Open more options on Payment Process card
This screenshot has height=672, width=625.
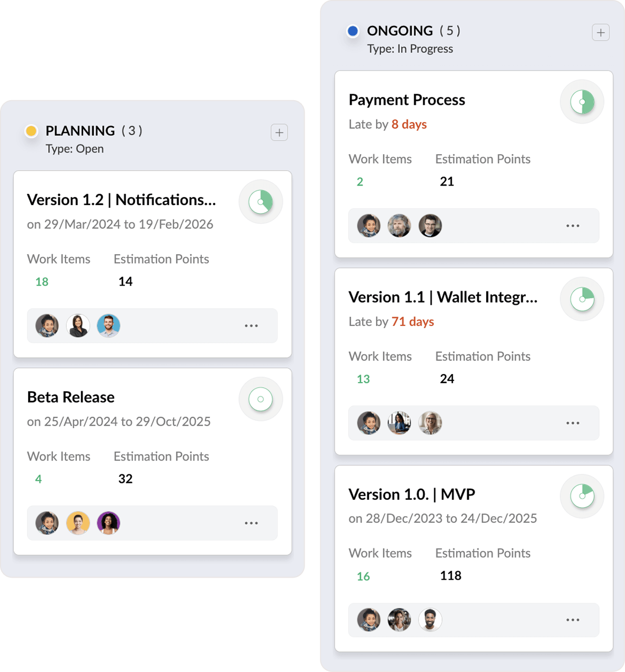(573, 226)
